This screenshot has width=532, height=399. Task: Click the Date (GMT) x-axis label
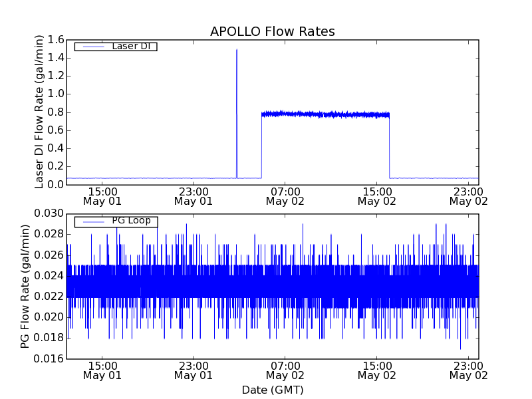[272, 390]
